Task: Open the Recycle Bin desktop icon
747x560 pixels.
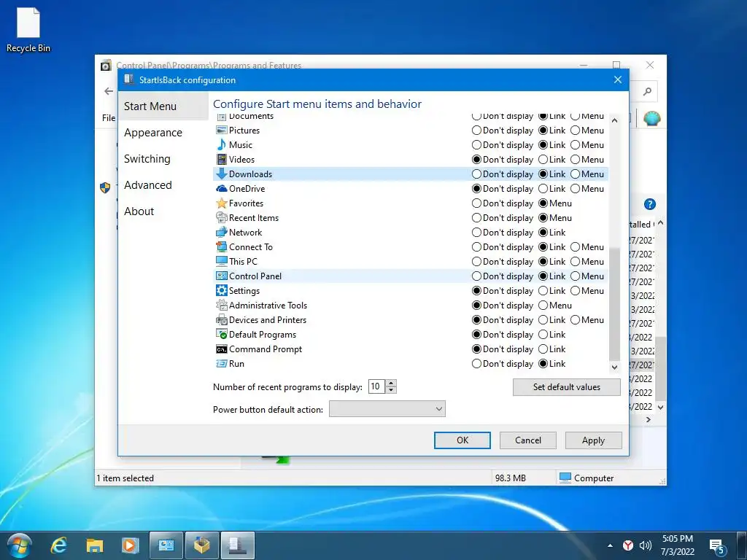Action: tap(28, 29)
